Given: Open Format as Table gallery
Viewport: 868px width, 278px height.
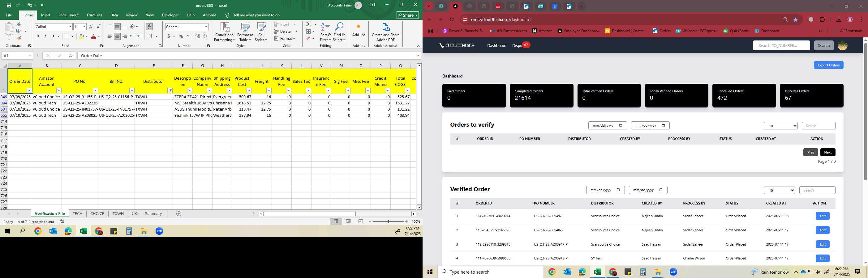Looking at the screenshot, I should [x=245, y=32].
